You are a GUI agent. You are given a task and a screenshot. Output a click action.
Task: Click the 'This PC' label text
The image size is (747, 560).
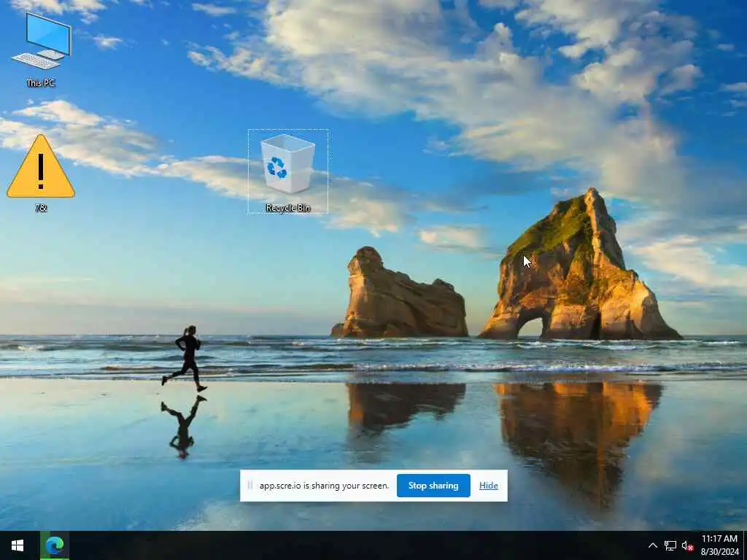(41, 83)
